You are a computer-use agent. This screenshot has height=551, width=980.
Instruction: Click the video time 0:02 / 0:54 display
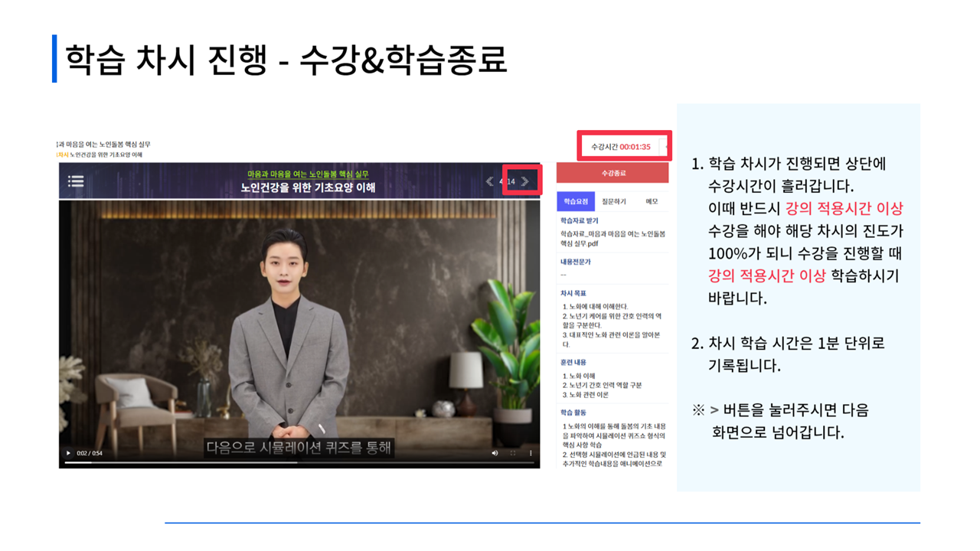click(90, 453)
